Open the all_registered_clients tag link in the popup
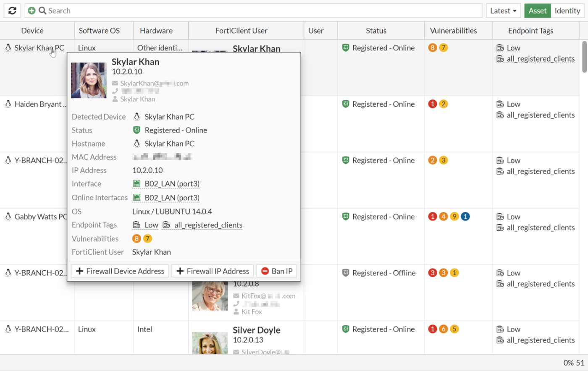588x371 pixels. coord(208,225)
